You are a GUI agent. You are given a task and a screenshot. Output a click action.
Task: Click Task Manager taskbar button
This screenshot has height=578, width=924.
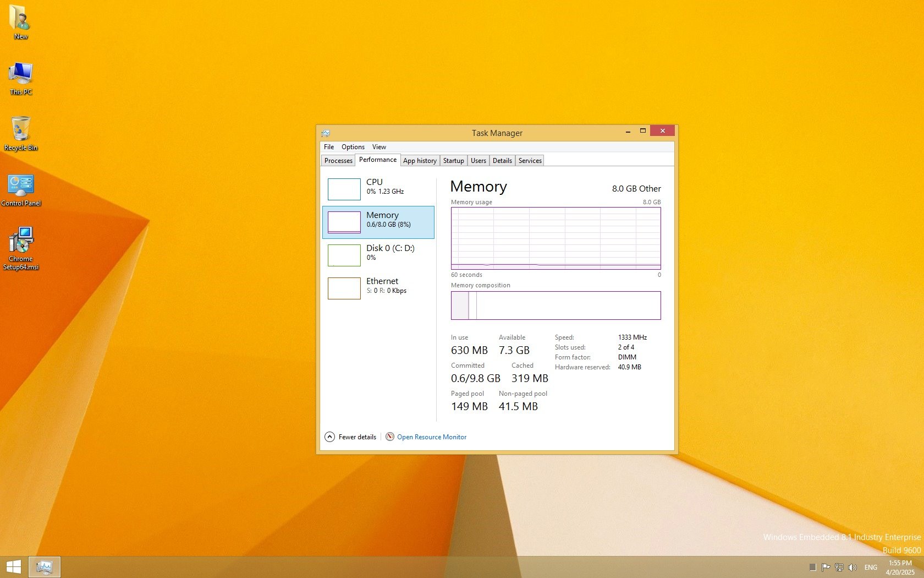point(44,567)
